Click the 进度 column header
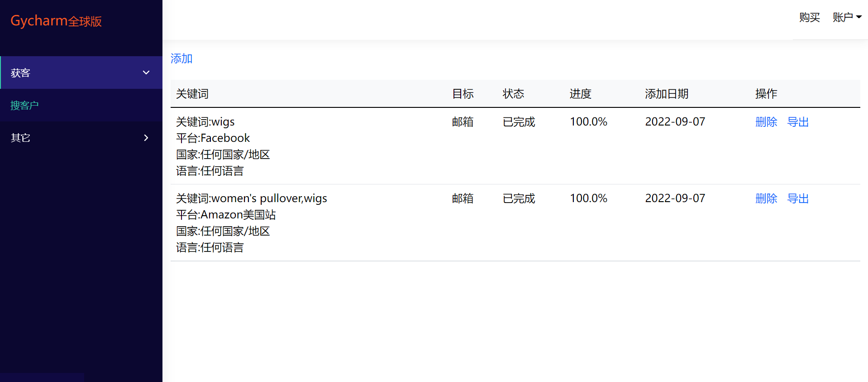 (580, 94)
